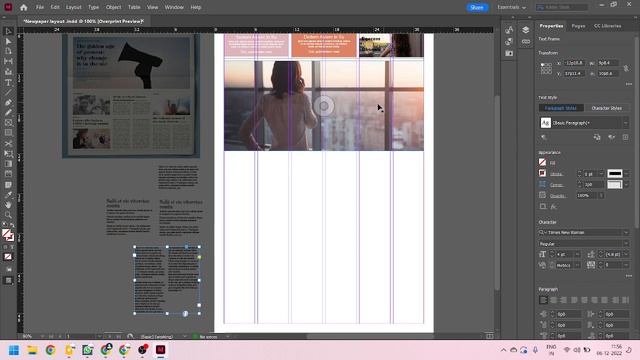This screenshot has height=360, width=640.
Task: Select the Hand tool
Action: coord(8,205)
